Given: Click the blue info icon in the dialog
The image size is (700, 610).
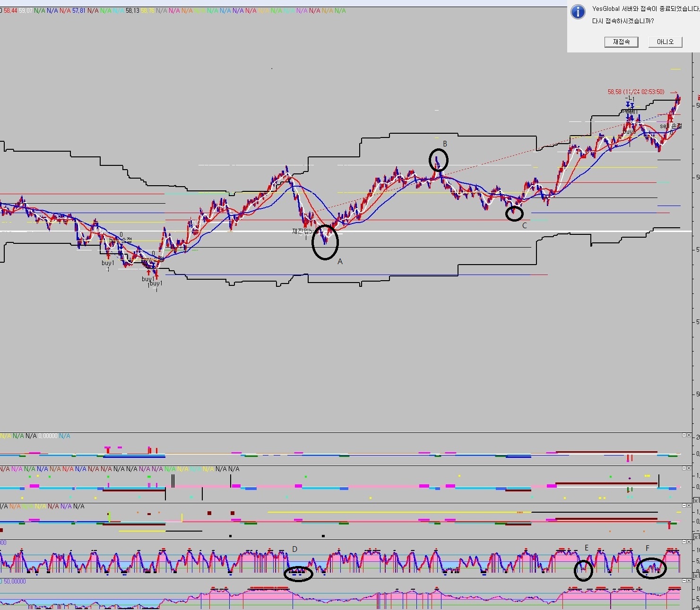Looking at the screenshot, I should coord(578,12).
